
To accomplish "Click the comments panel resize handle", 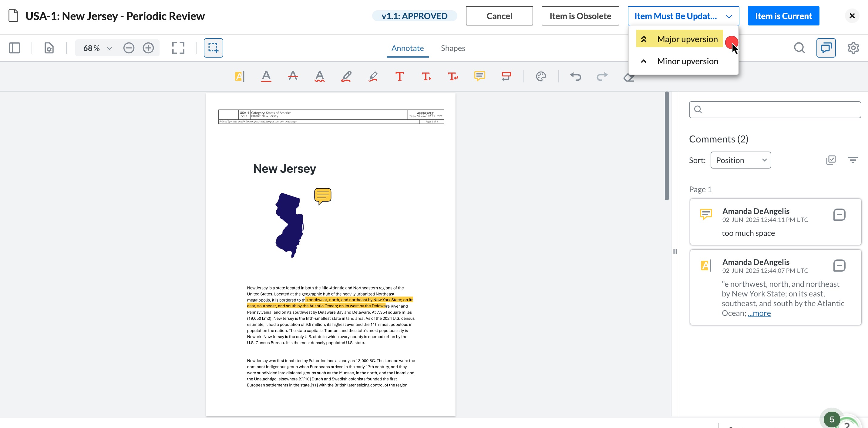I will [675, 252].
